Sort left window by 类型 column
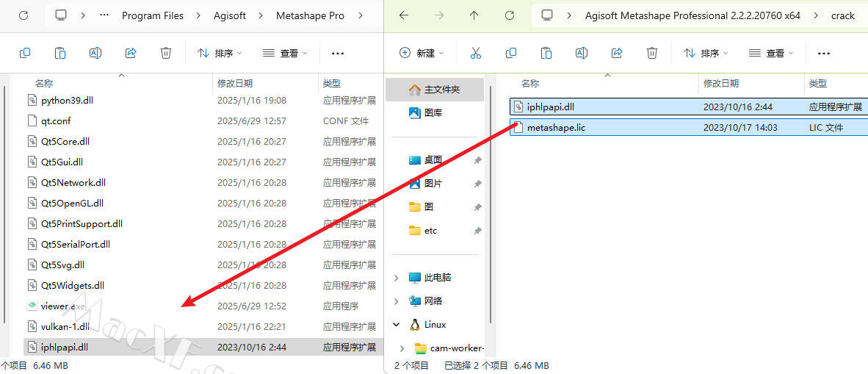The width and height of the screenshot is (868, 374). 332,84
